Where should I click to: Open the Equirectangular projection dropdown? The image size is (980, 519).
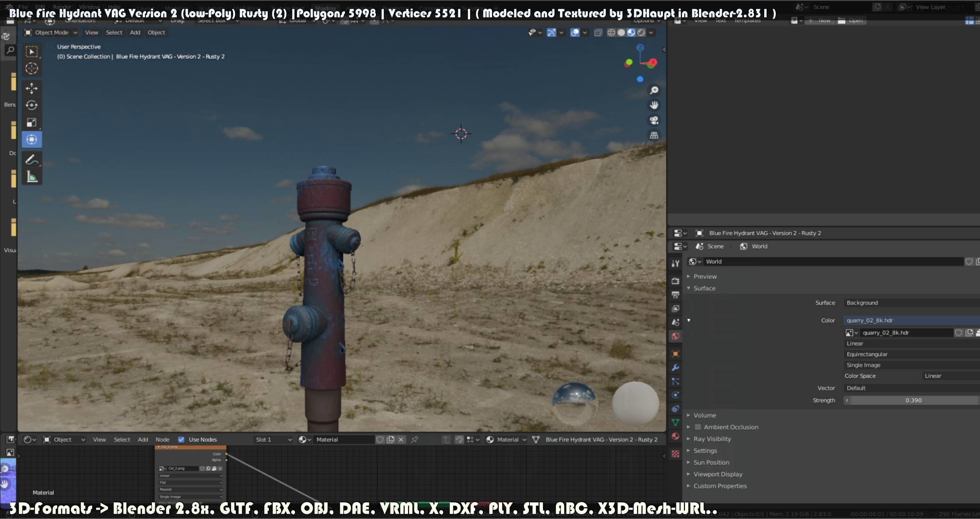coord(911,354)
